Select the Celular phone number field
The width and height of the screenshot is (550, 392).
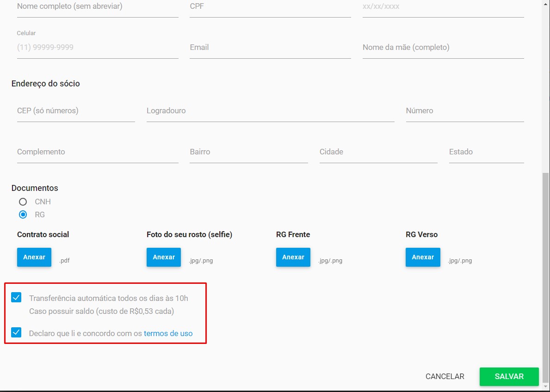(x=98, y=47)
